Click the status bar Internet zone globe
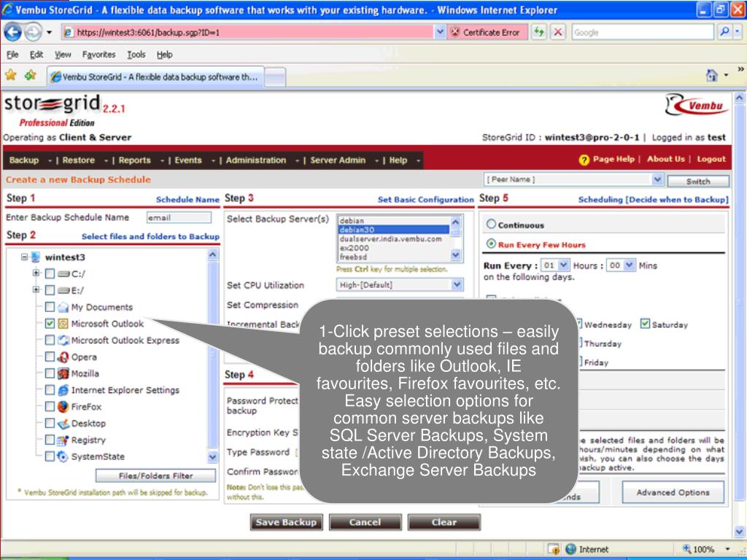Screen dimensions: 747x560 570,549
